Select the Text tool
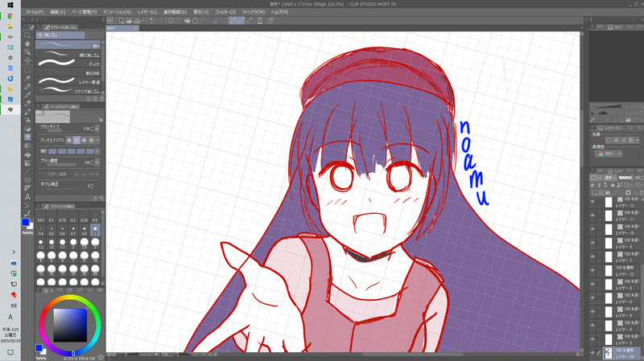 pos(27,197)
